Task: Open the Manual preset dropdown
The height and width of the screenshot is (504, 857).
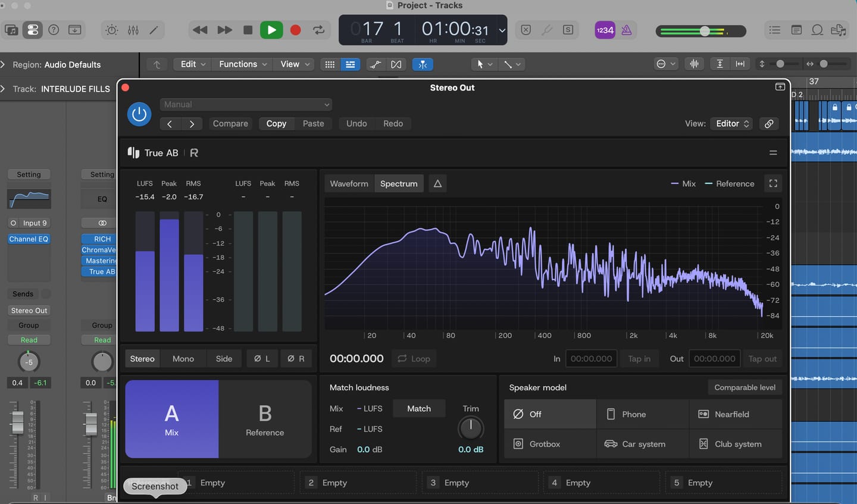Action: pos(246,104)
